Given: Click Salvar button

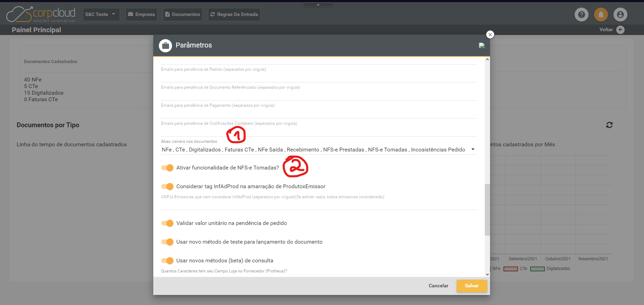Looking at the screenshot, I should [472, 286].
